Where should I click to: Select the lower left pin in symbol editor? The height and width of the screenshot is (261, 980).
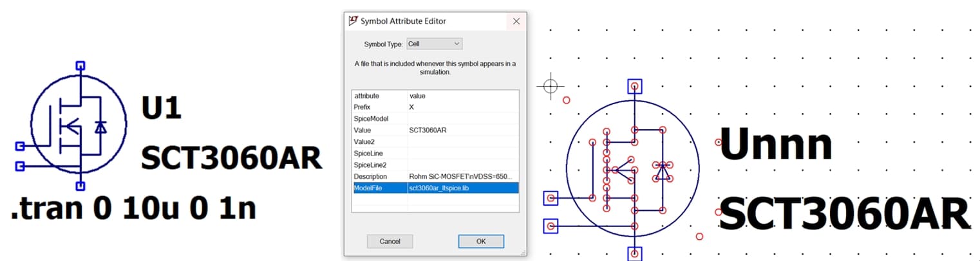[551, 226]
